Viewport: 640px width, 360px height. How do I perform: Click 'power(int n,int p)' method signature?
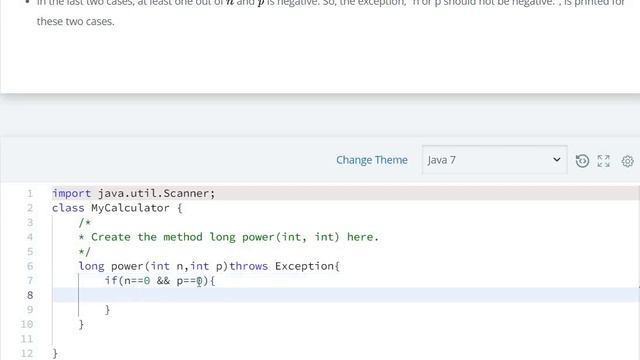click(x=169, y=266)
